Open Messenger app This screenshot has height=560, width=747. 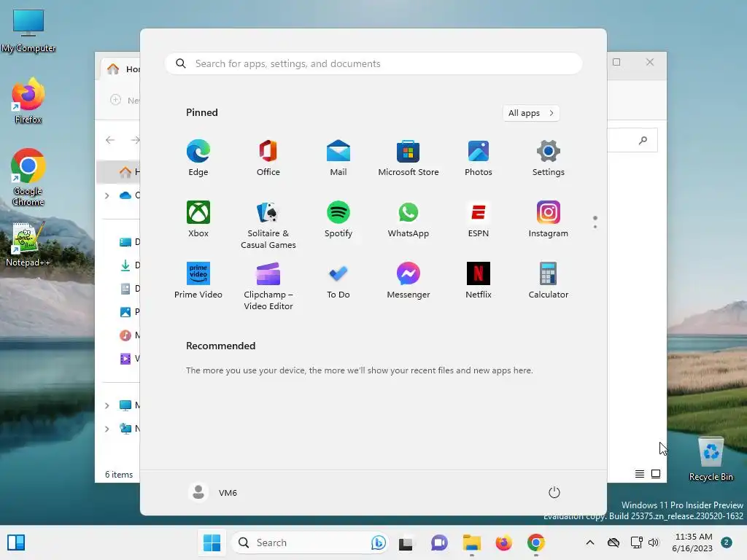409,281
